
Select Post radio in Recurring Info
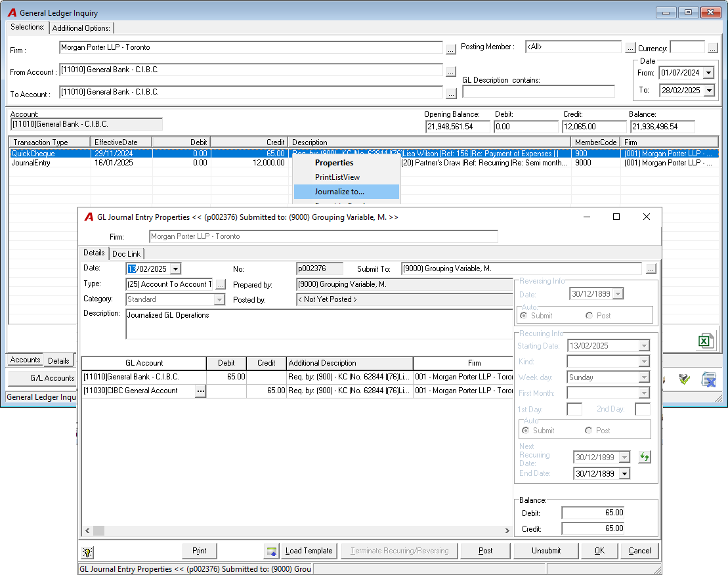[588, 431]
